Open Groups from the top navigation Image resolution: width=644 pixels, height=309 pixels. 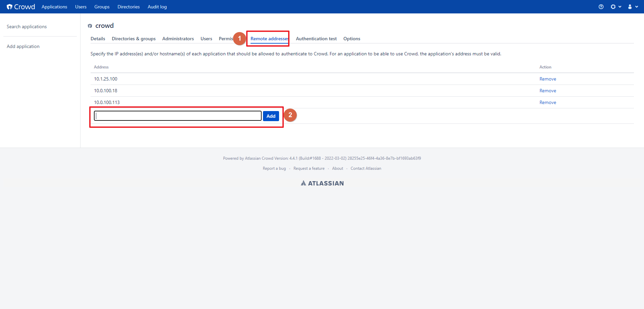point(102,7)
